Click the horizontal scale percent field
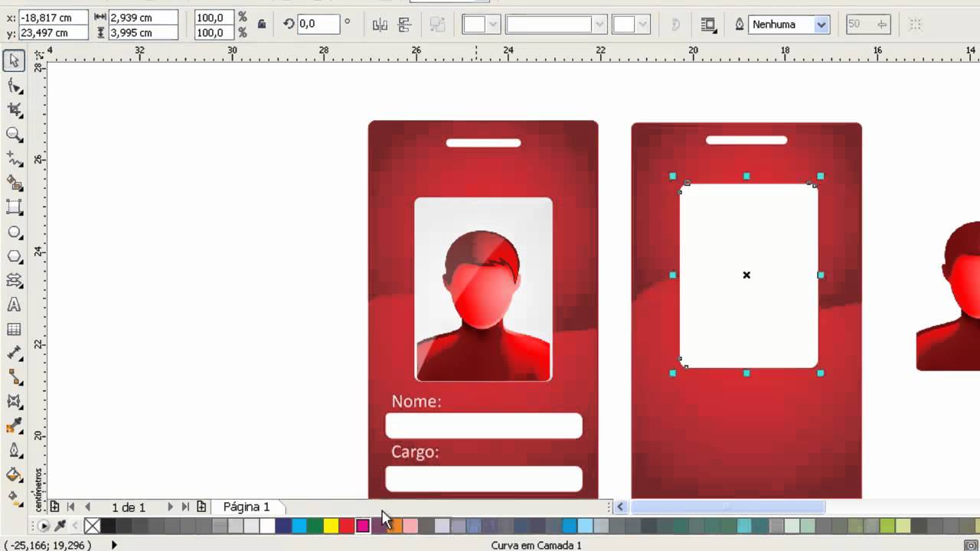Image resolution: width=980 pixels, height=551 pixels. 214,17
